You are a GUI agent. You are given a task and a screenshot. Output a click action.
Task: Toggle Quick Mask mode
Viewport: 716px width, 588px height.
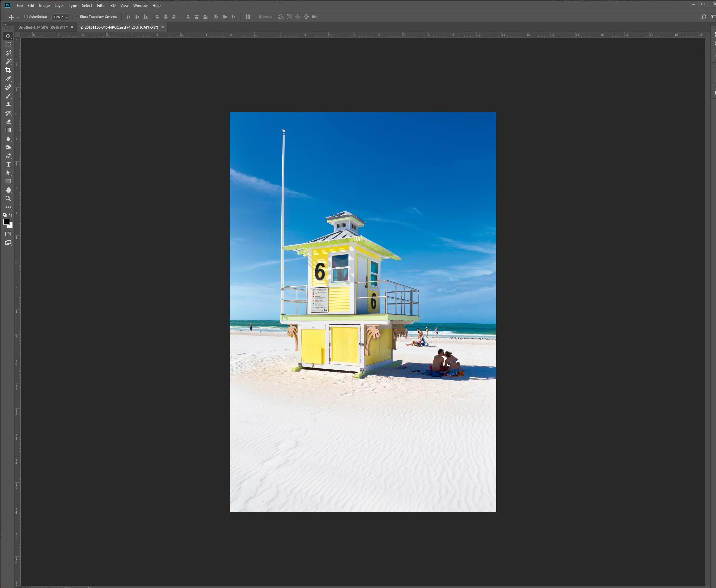tap(8, 234)
